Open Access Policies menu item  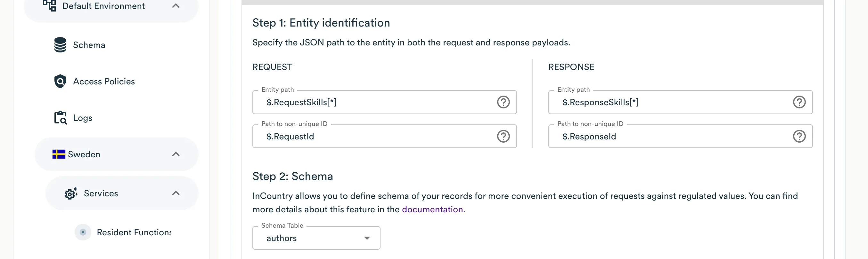(x=104, y=82)
